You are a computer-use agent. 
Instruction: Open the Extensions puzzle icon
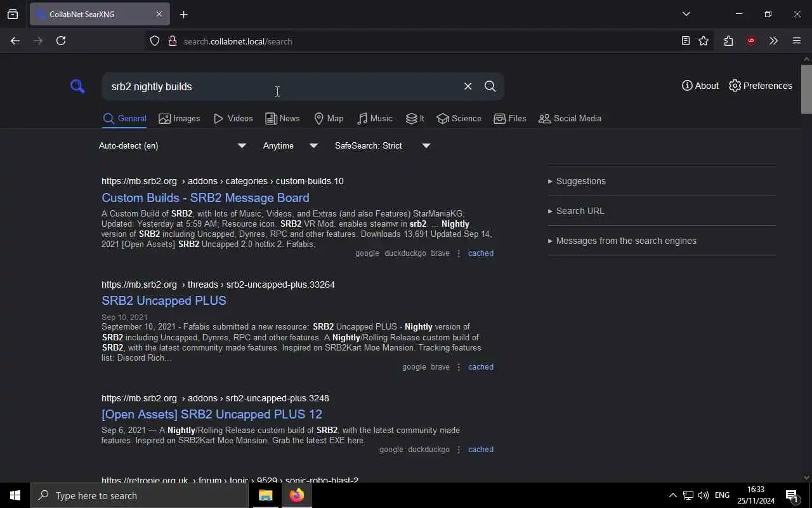728,41
